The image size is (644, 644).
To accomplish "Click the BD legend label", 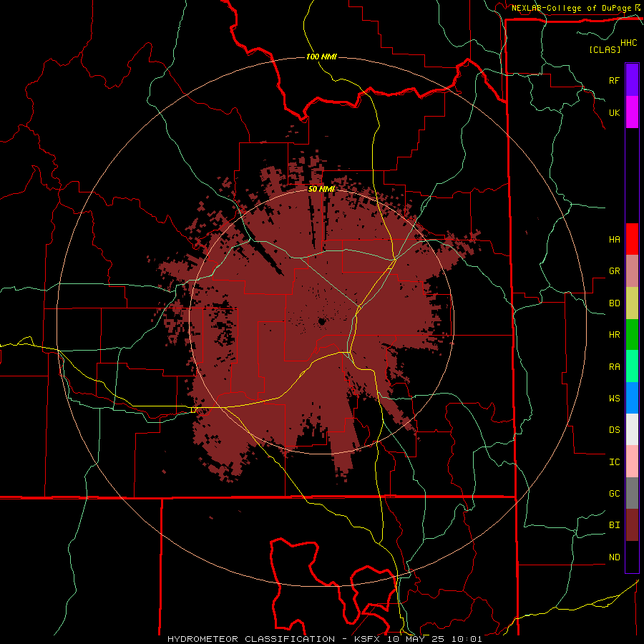I will [614, 303].
